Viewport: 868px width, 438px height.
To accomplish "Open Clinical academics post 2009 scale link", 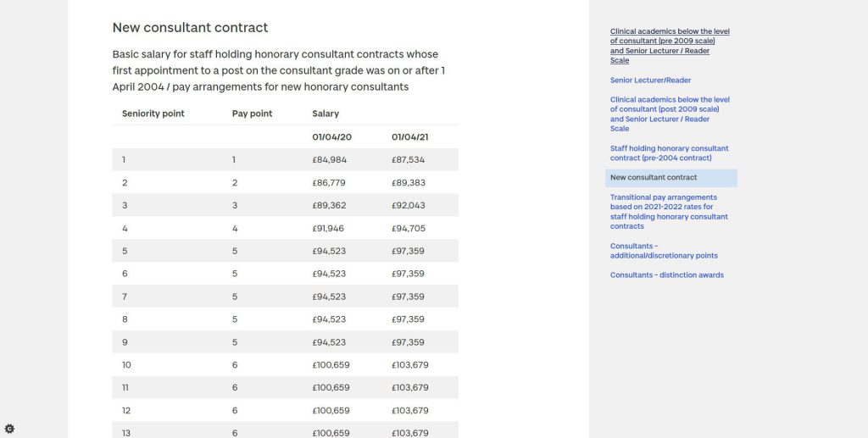I will (x=670, y=114).
